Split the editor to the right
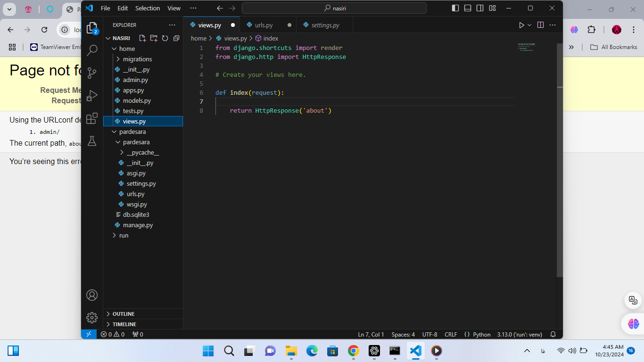 coord(541,25)
